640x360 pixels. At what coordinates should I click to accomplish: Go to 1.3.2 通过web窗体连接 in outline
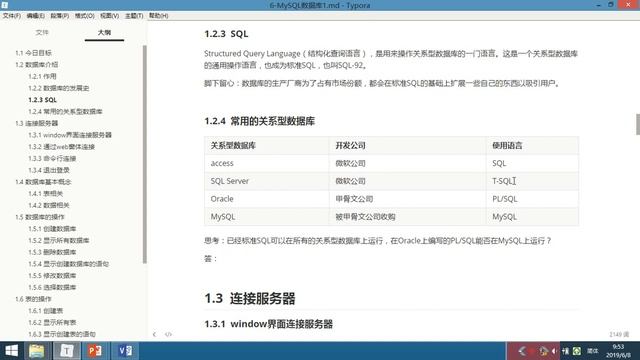(x=62, y=147)
